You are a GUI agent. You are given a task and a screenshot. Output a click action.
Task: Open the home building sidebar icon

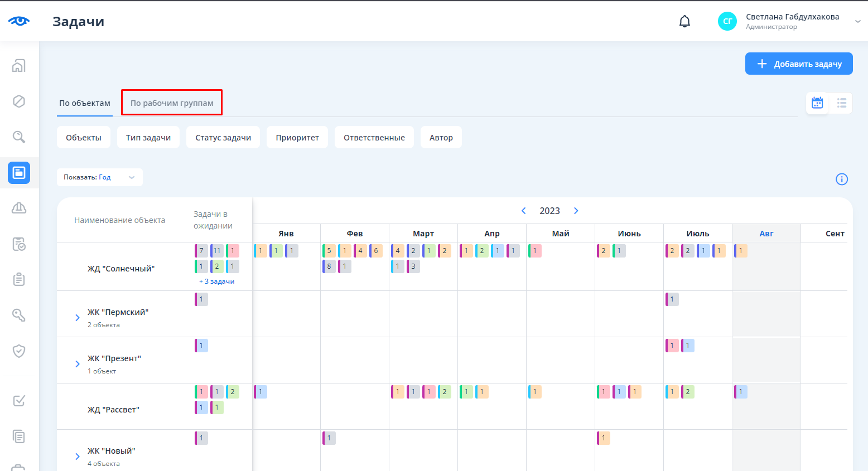[19, 66]
